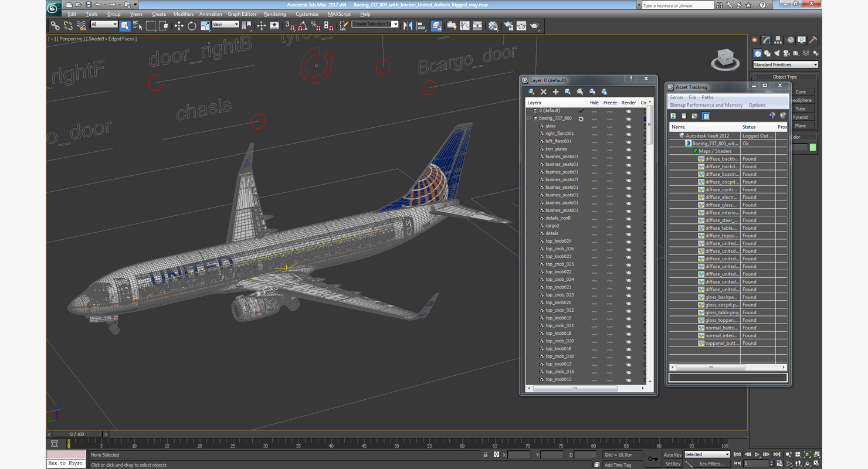
Task: Click Play Animation button
Action: coord(757,454)
